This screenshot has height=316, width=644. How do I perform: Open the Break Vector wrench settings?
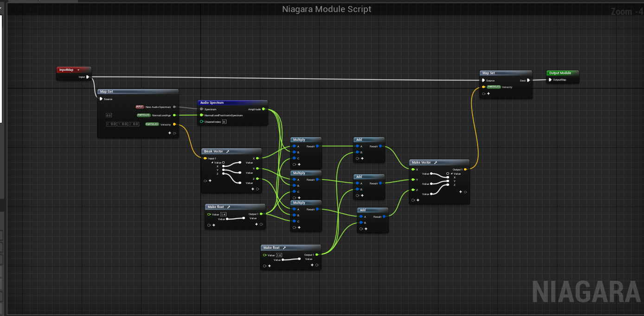click(x=228, y=152)
